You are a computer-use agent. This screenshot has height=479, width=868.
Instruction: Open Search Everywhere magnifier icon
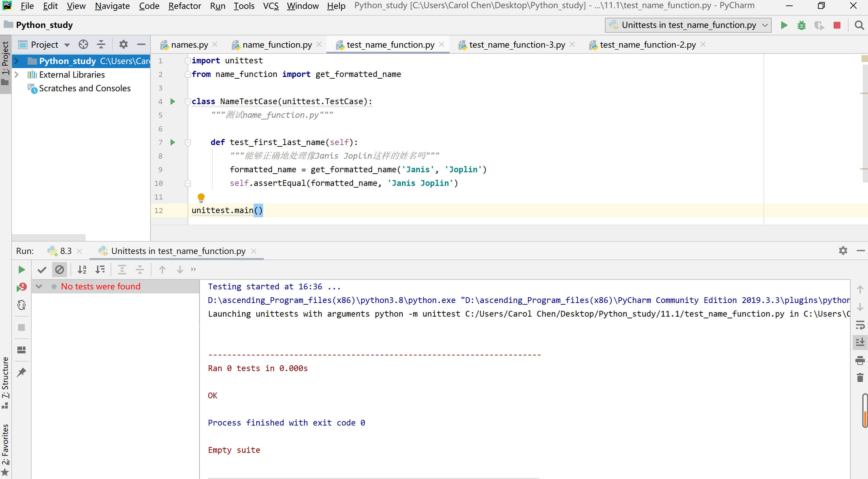[859, 25]
